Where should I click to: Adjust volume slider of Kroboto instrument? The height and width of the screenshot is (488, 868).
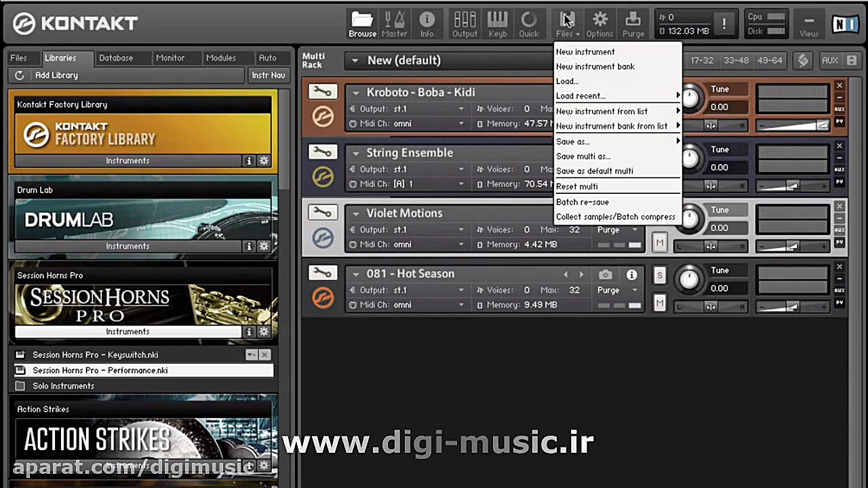pyautogui.click(x=793, y=125)
